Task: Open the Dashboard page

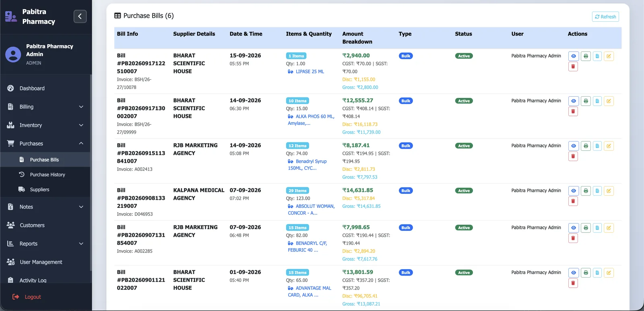Action: [45, 88]
